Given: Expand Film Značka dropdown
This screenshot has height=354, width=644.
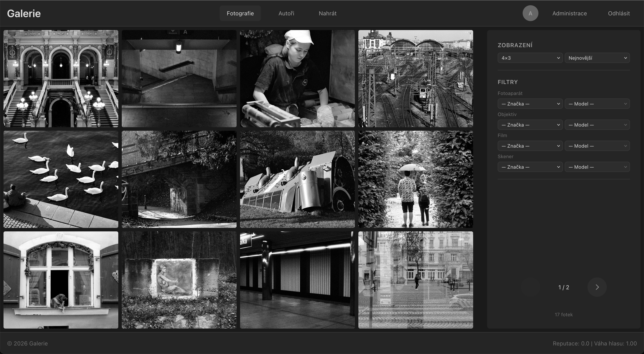Looking at the screenshot, I should pyautogui.click(x=530, y=146).
